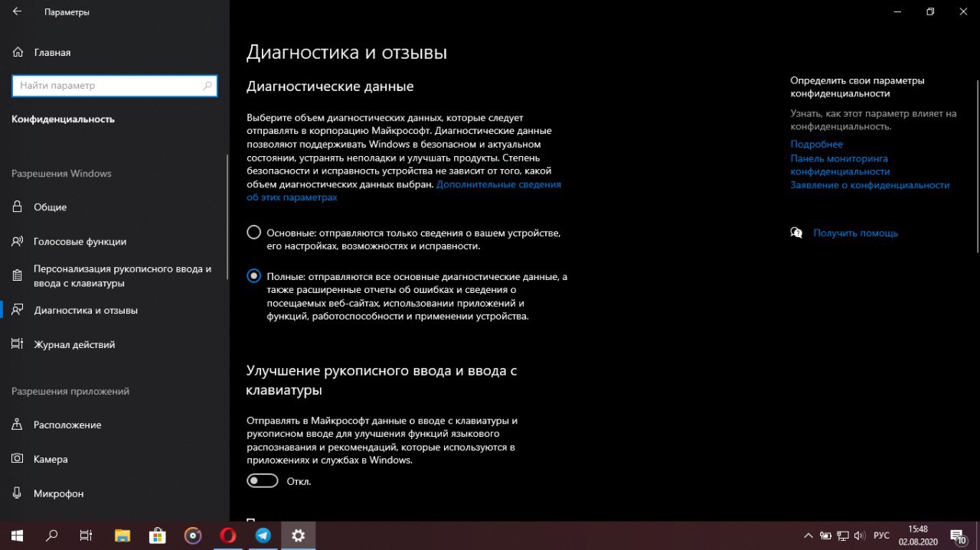
Task: Click the network tray icon
Action: pos(843,535)
